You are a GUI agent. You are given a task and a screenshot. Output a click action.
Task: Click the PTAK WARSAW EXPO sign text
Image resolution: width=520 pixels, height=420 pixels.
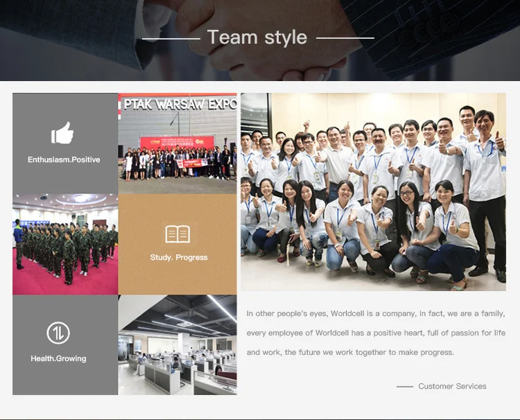(x=180, y=104)
